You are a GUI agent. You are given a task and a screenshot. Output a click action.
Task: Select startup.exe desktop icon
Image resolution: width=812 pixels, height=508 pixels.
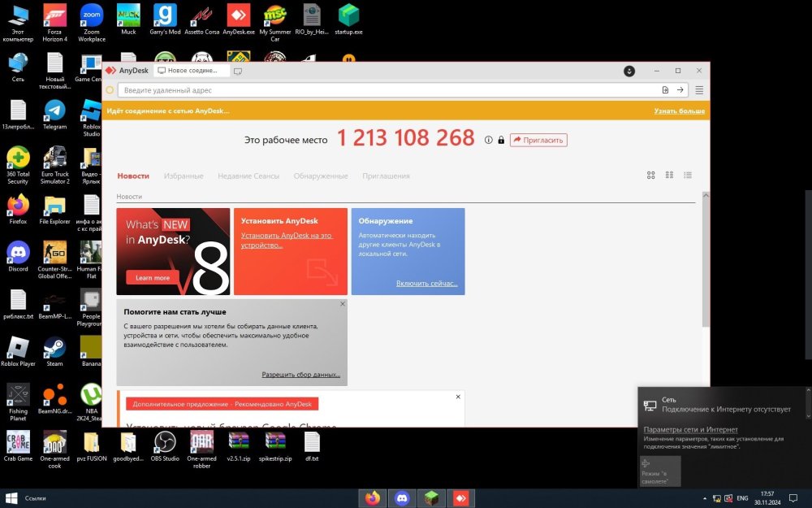tap(348, 20)
